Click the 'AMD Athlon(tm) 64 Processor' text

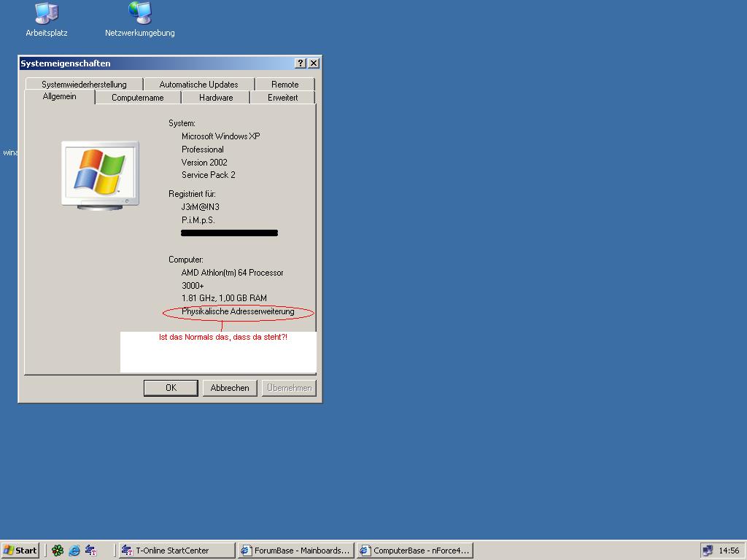tap(233, 273)
